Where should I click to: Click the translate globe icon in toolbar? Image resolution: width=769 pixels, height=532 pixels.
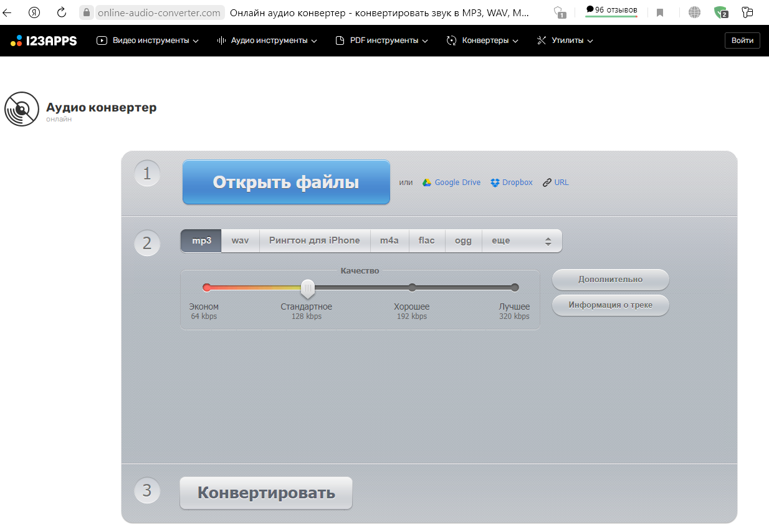coord(694,11)
